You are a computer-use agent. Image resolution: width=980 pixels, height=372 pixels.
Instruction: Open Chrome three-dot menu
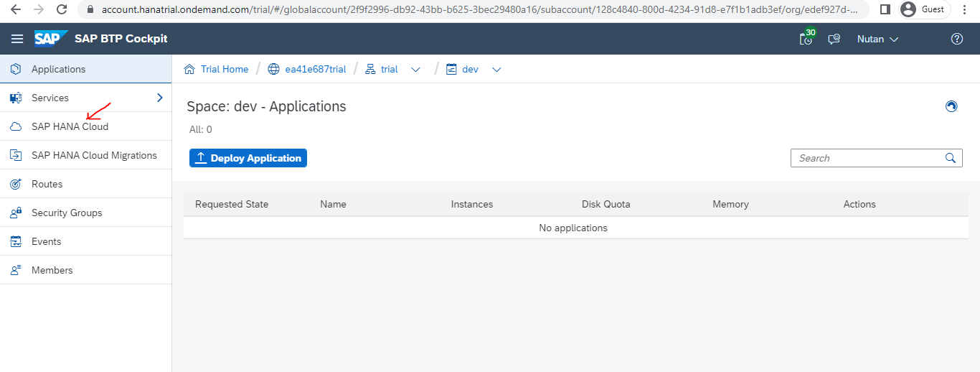pos(966,10)
